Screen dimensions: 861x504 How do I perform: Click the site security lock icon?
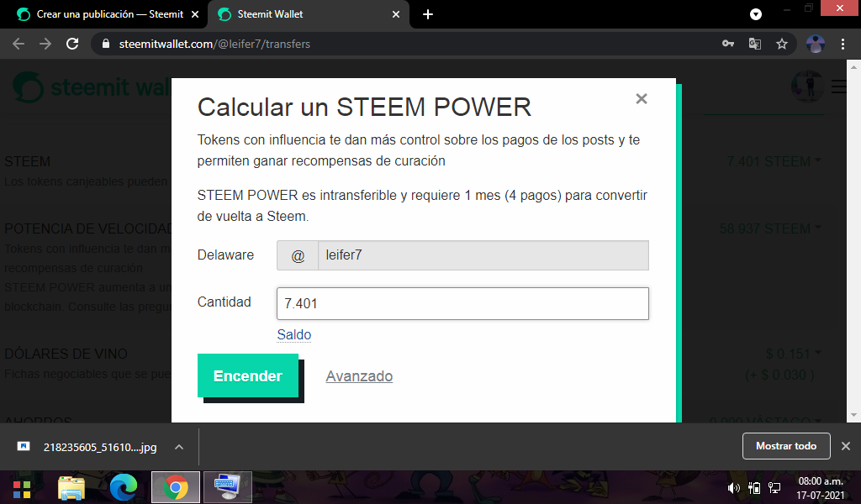coord(106,44)
